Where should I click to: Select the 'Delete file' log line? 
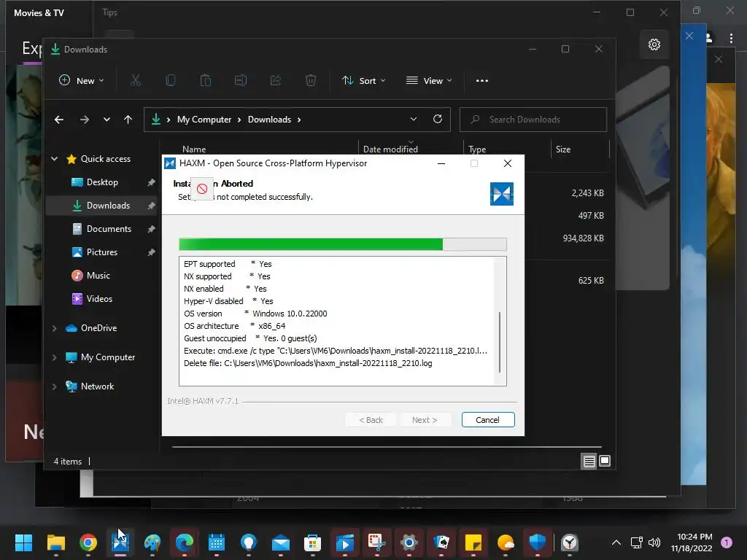point(308,363)
